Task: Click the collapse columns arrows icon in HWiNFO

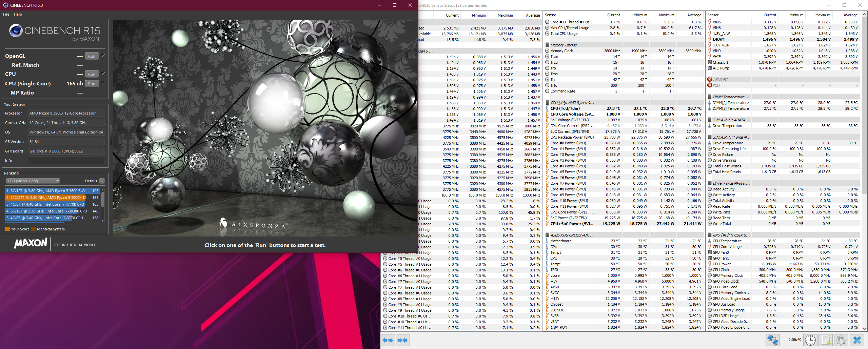Action: (403, 340)
